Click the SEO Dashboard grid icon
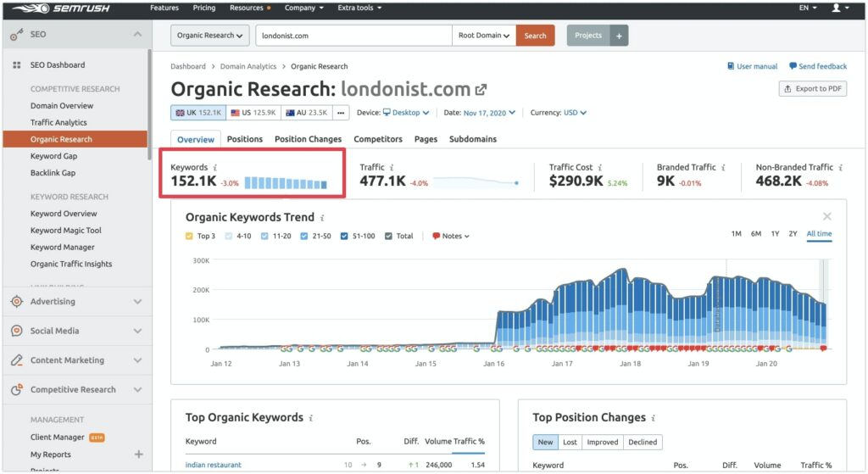 click(17, 64)
